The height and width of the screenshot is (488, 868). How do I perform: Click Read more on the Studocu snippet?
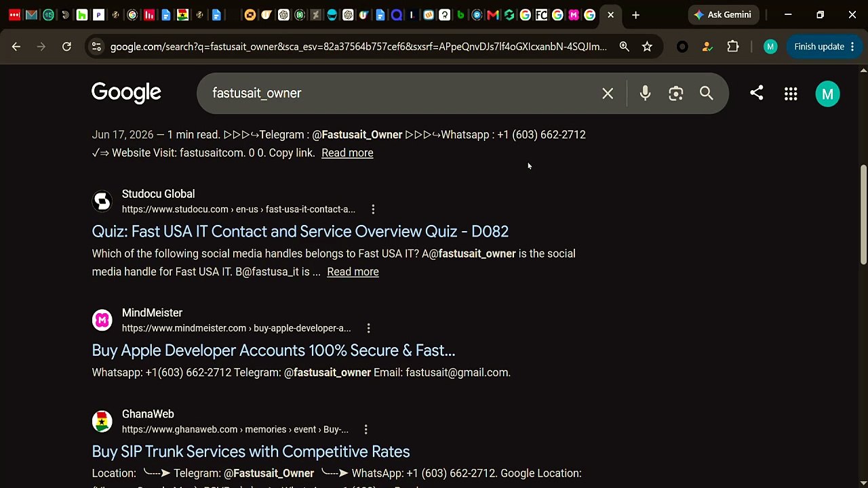[353, 272]
